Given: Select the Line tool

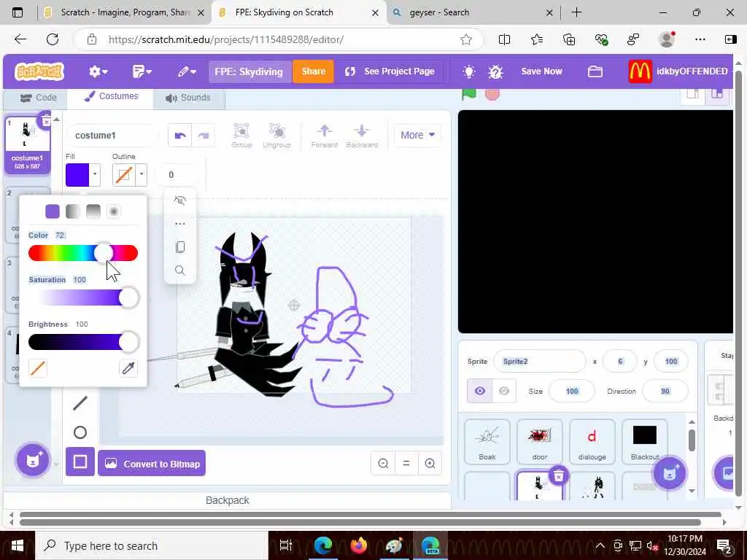Looking at the screenshot, I should click(x=80, y=403).
